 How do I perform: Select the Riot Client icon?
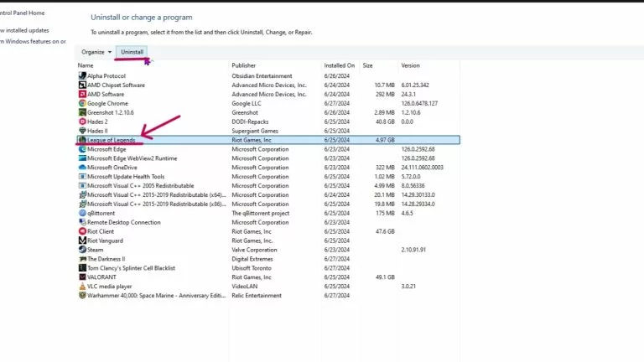pos(82,231)
